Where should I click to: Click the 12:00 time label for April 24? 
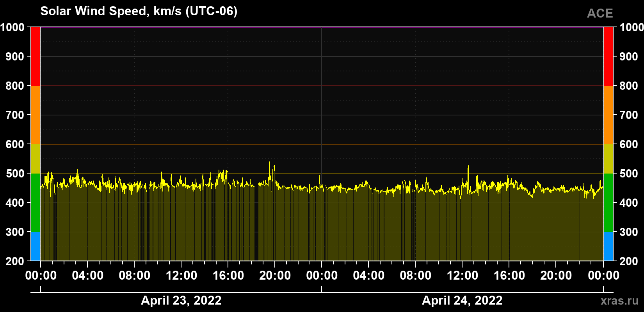coord(462,276)
